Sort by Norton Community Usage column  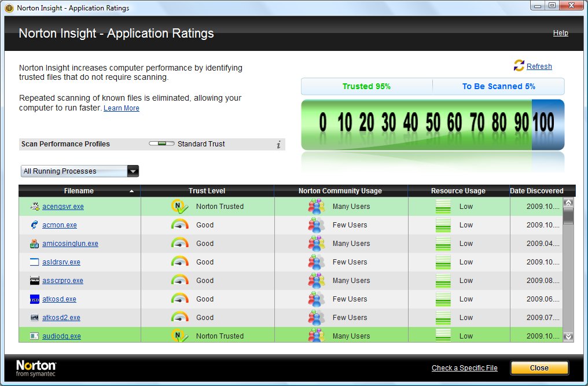(x=340, y=190)
